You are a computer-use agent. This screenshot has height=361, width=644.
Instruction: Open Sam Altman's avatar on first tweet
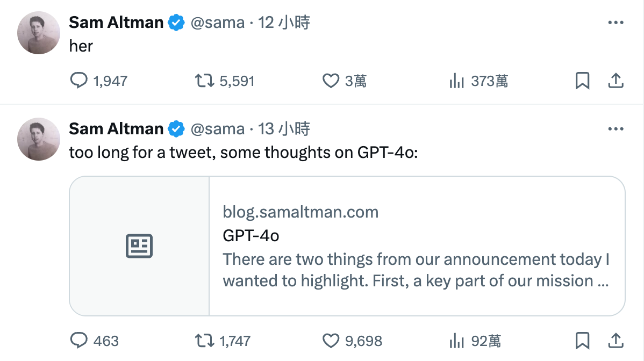coord(39,32)
